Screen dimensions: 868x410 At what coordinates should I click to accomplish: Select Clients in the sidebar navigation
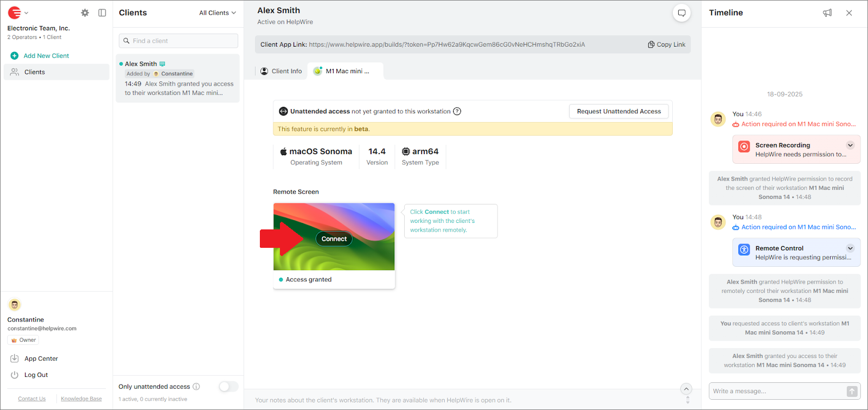(x=56, y=72)
